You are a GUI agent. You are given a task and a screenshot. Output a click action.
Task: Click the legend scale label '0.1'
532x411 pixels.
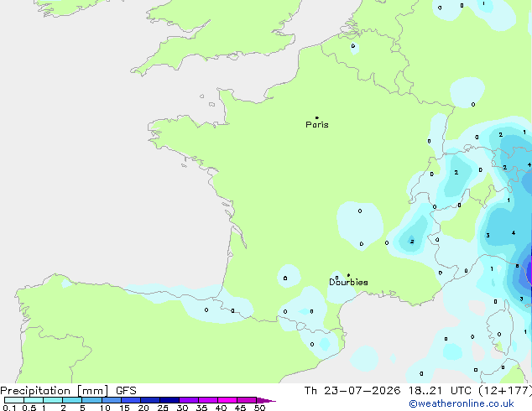click(x=9, y=408)
